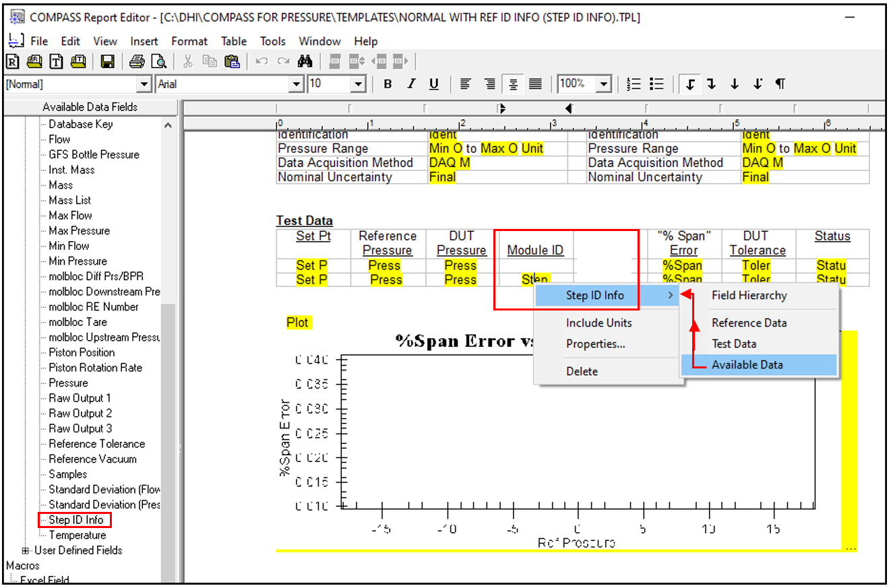The height and width of the screenshot is (588, 891).
Task: Click the left panel scroll-up arrow
Action: tap(168, 125)
